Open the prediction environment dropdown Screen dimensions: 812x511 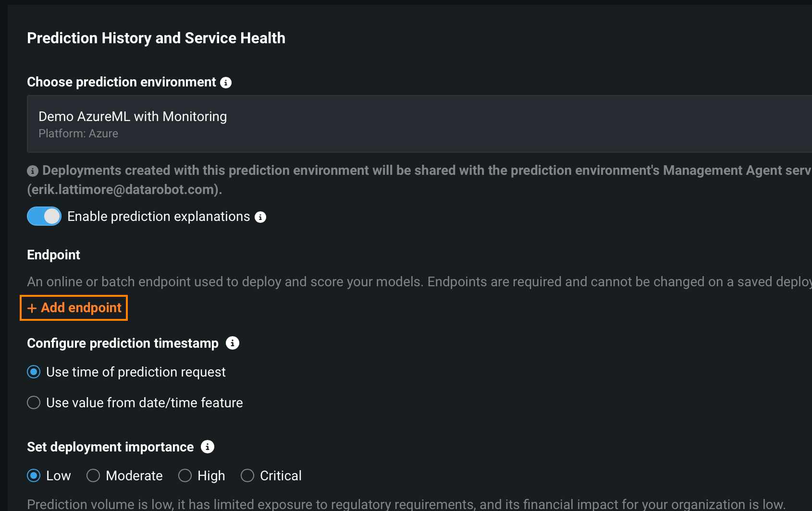pos(418,124)
